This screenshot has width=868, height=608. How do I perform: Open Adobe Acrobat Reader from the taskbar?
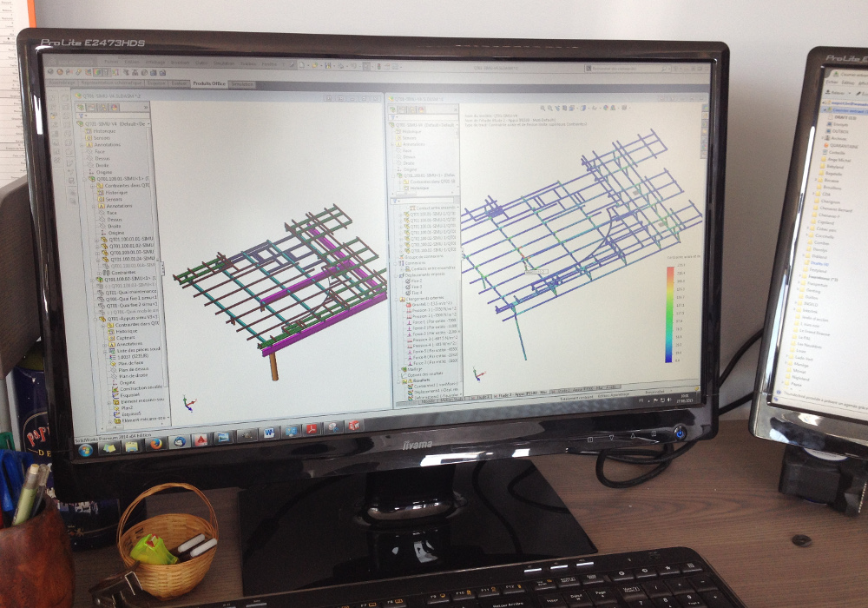click(x=311, y=429)
